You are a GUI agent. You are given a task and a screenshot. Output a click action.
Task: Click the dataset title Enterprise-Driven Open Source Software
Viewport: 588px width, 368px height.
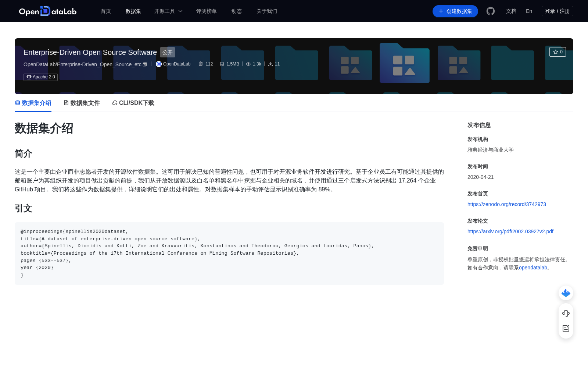(x=90, y=52)
